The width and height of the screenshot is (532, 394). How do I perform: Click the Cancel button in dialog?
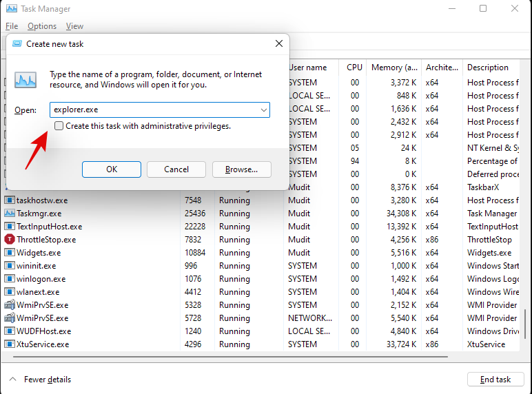[176, 169]
